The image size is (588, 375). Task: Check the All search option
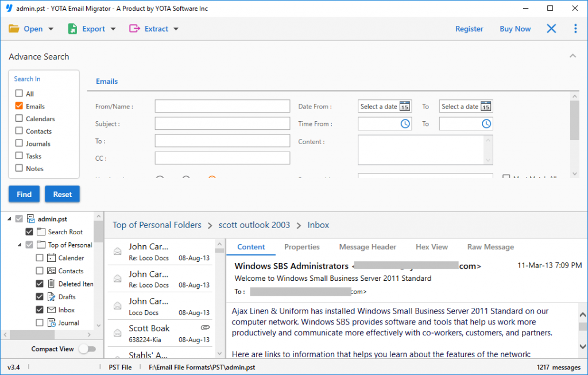[19, 93]
